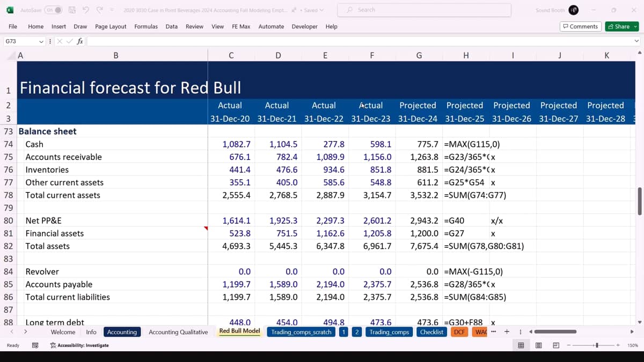This screenshot has width=644, height=362.
Task: Toggle the AutoSave switch
Action: 54,10
